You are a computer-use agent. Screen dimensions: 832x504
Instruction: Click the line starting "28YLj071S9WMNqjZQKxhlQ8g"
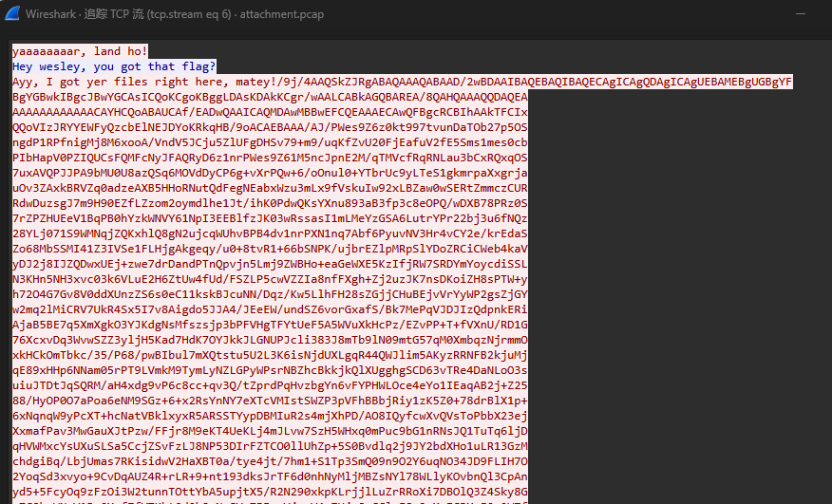click(x=270, y=233)
